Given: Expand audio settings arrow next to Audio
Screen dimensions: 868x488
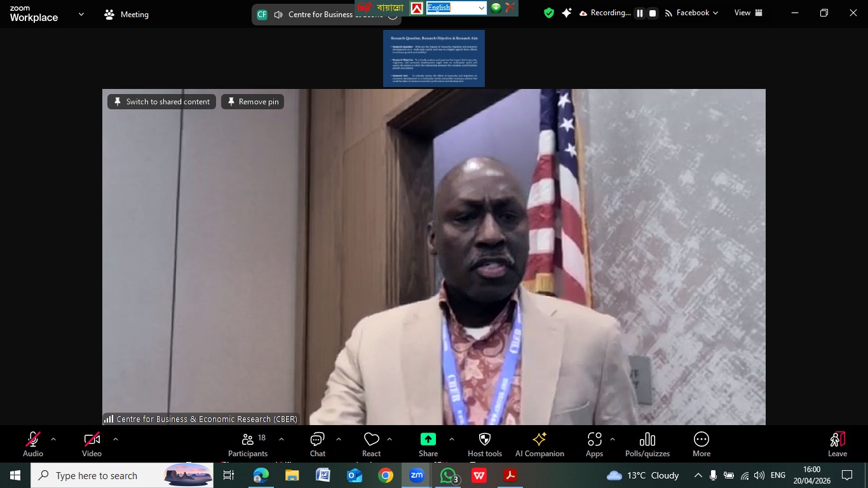Looking at the screenshot, I should pyautogui.click(x=53, y=439).
